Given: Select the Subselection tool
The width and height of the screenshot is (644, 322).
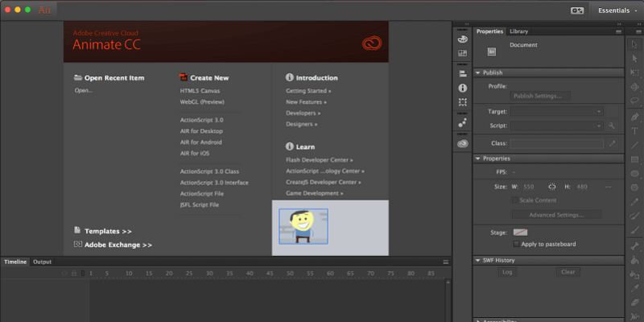Looking at the screenshot, I should [x=634, y=59].
